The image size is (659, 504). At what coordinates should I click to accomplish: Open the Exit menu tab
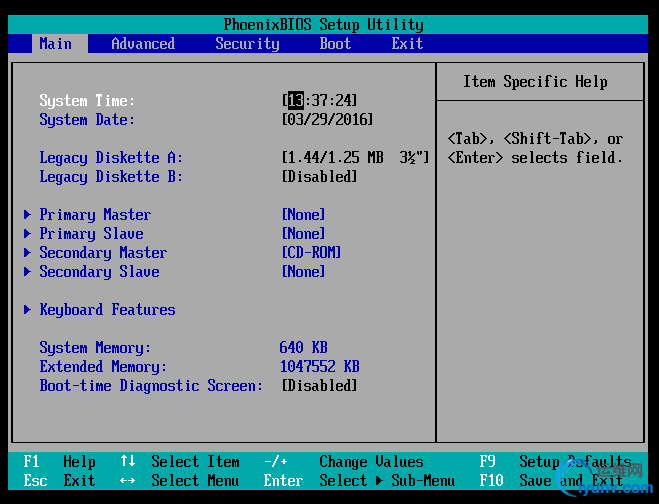pos(407,44)
